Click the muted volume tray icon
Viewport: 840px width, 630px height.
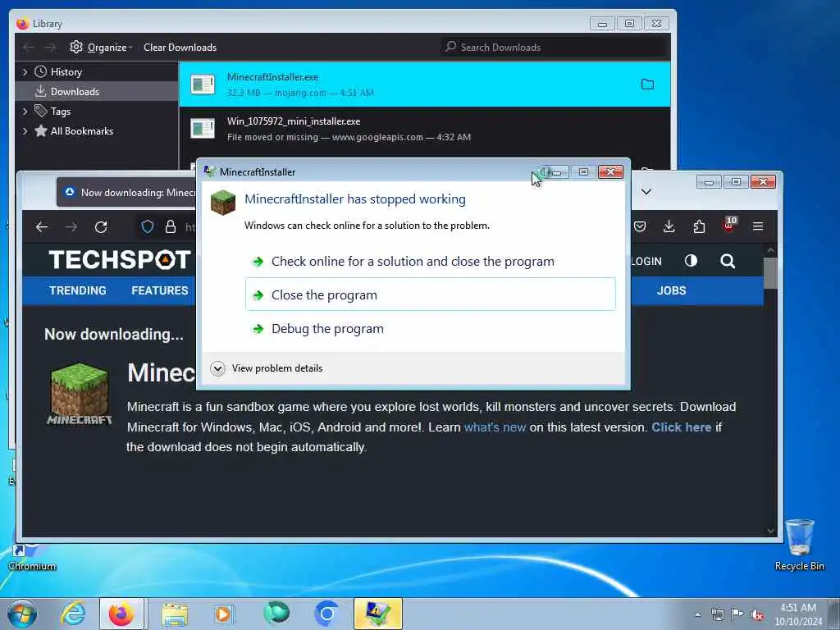757,615
